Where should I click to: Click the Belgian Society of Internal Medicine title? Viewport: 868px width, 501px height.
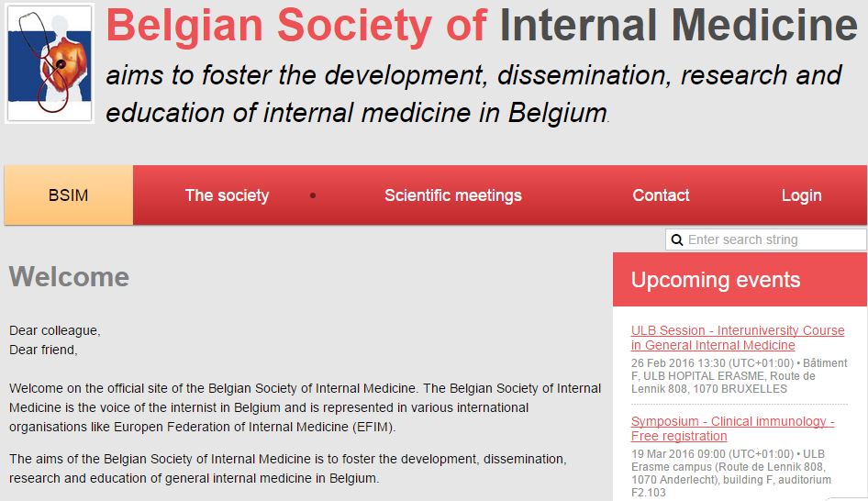pos(482,26)
